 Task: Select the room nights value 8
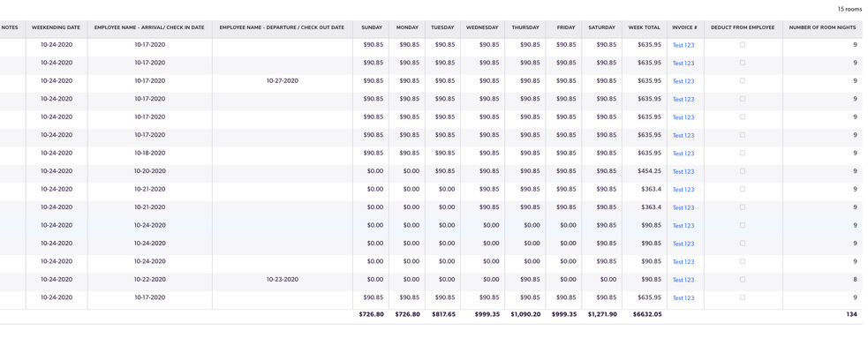pos(856,280)
